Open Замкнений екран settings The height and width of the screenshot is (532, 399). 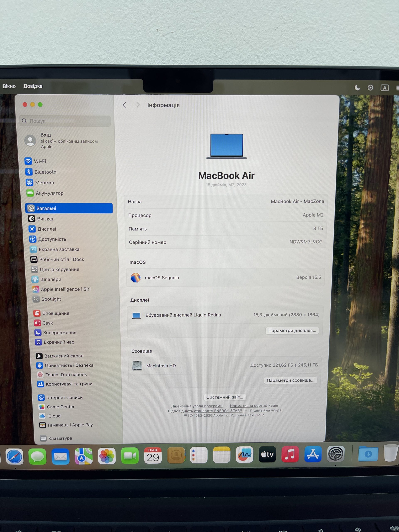[x=60, y=356]
